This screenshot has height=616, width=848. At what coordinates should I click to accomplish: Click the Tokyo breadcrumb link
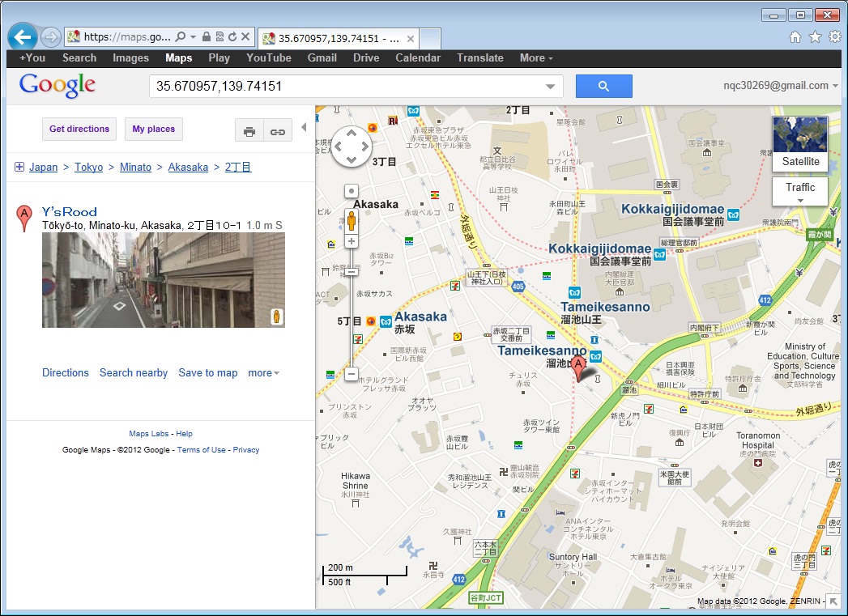pyautogui.click(x=89, y=167)
